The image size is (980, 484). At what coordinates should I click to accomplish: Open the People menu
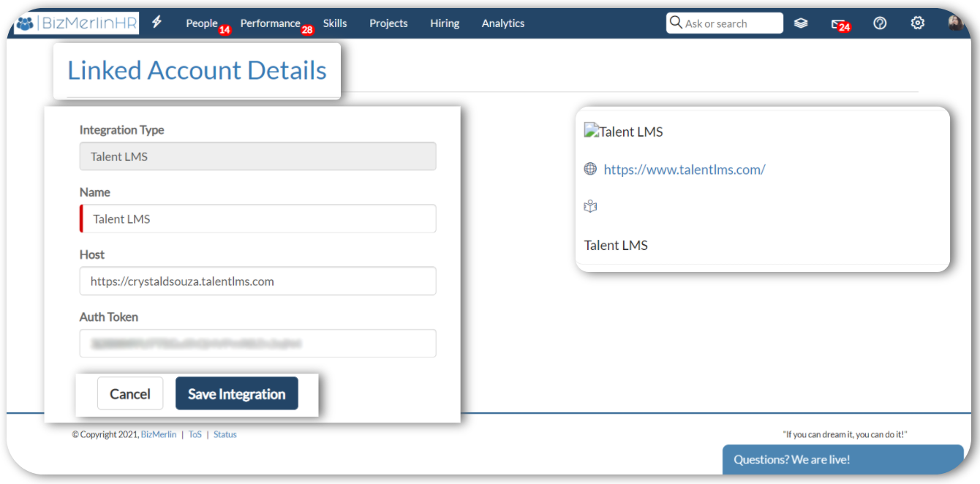(x=202, y=23)
